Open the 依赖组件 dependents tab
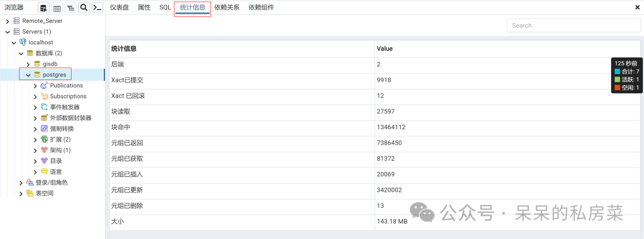644x239 pixels. (x=261, y=7)
